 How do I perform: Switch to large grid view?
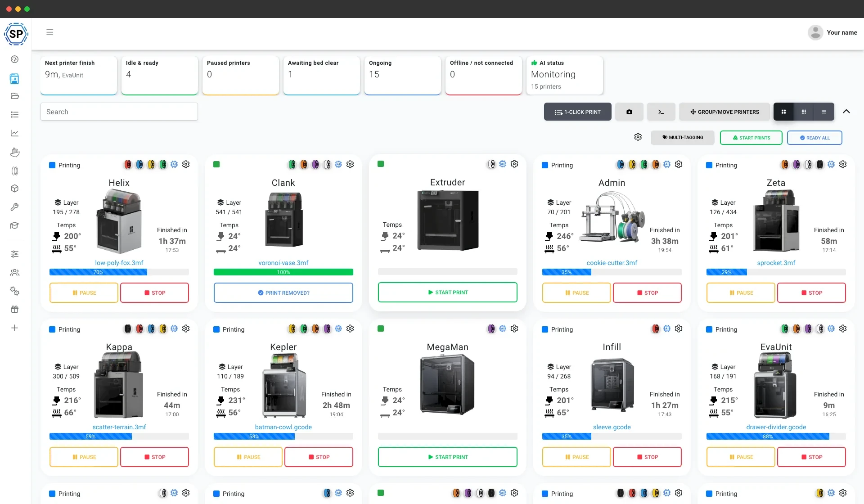tap(783, 112)
